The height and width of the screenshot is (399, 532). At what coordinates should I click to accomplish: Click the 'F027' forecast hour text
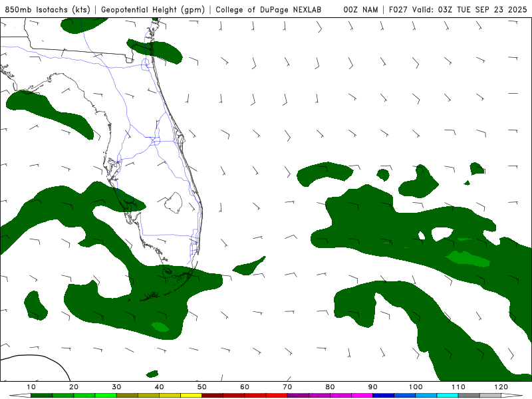[398, 10]
